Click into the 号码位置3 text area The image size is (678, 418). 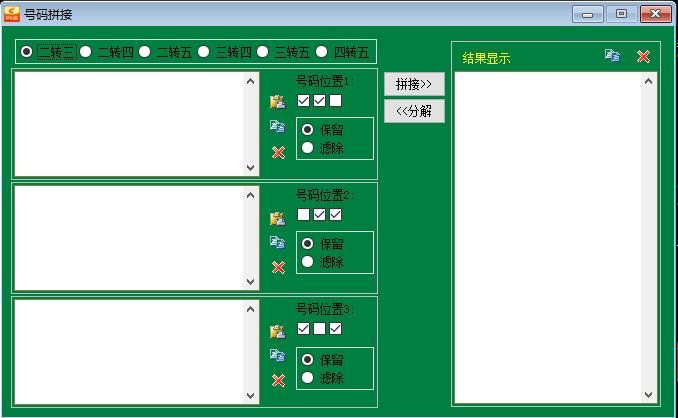pyautogui.click(x=129, y=352)
